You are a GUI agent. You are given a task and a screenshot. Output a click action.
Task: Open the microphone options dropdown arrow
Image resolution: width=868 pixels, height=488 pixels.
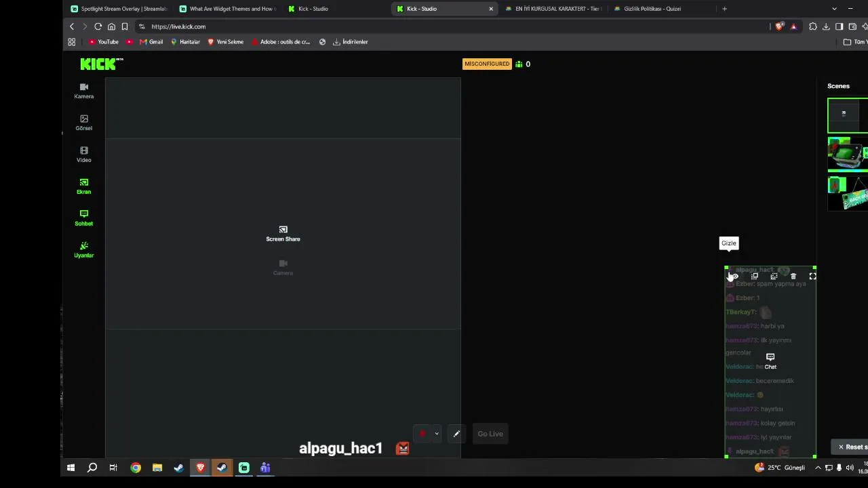click(437, 434)
